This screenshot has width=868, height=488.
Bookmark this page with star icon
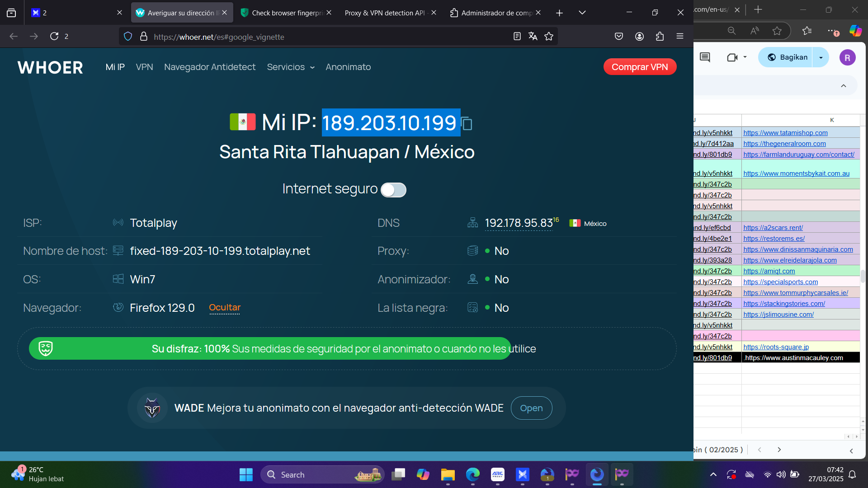(x=549, y=37)
